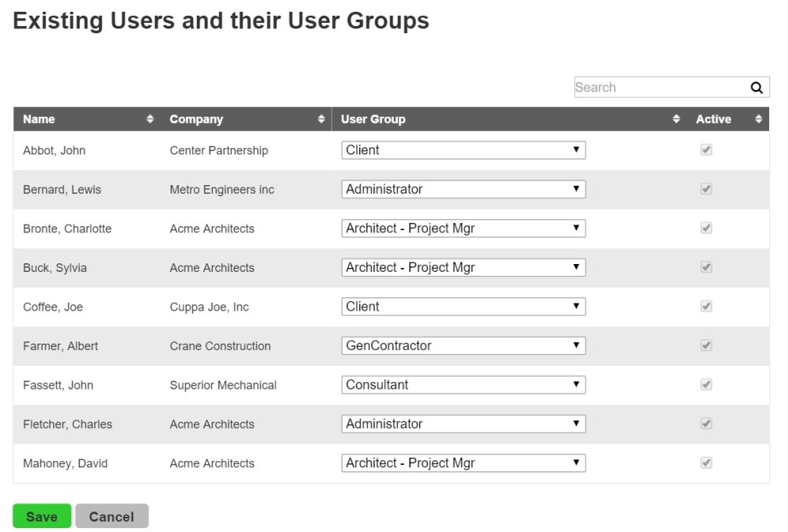The width and height of the screenshot is (788, 532).
Task: Click the sort arrows on the Company column
Action: pos(322,119)
